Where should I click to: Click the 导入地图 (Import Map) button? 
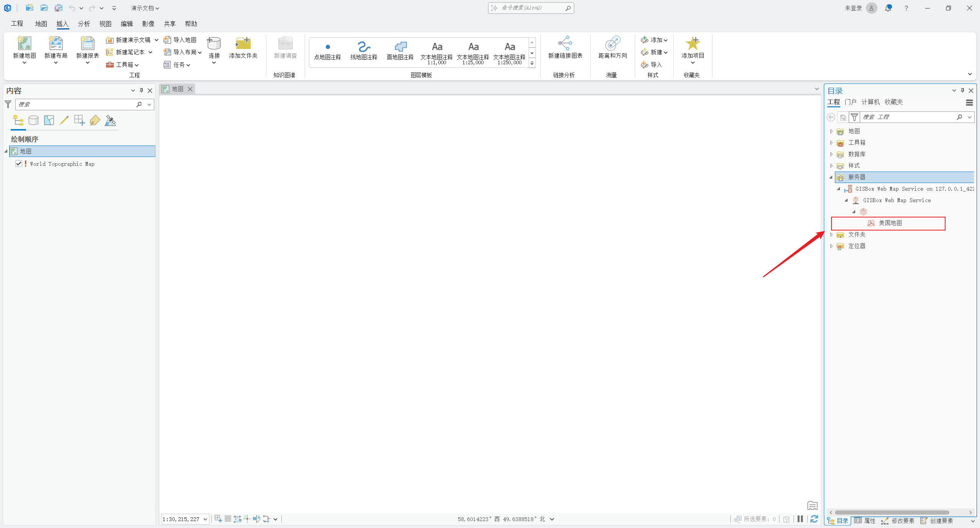[181, 40]
